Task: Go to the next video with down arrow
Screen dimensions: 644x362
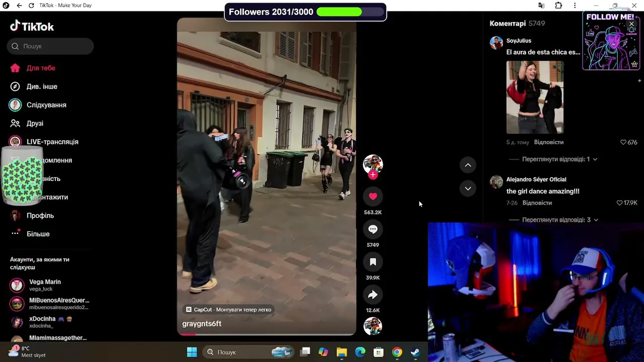Action: 468,189
